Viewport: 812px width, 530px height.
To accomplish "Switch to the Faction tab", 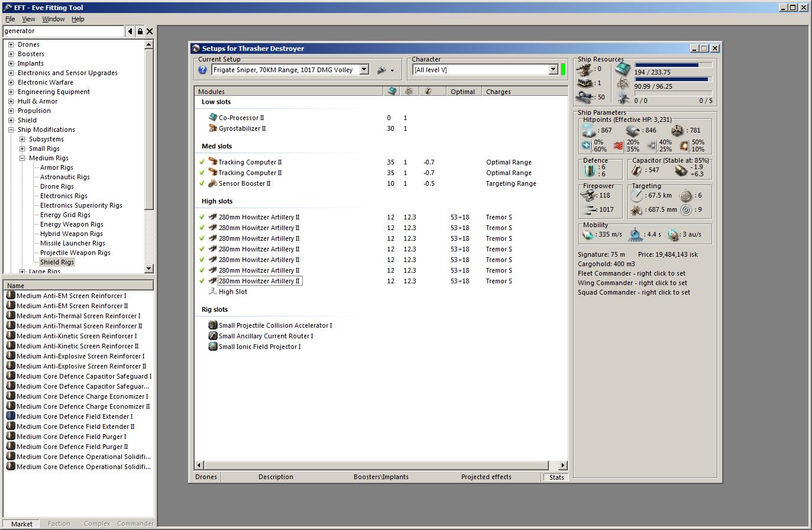I will (x=59, y=523).
